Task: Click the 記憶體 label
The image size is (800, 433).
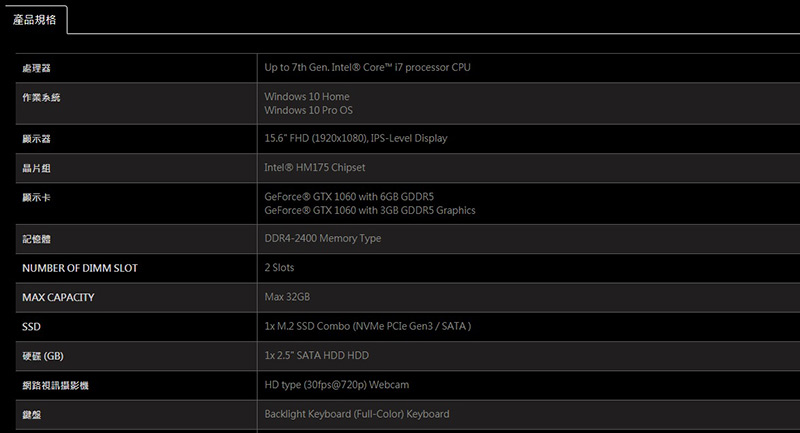Action: [x=36, y=239]
